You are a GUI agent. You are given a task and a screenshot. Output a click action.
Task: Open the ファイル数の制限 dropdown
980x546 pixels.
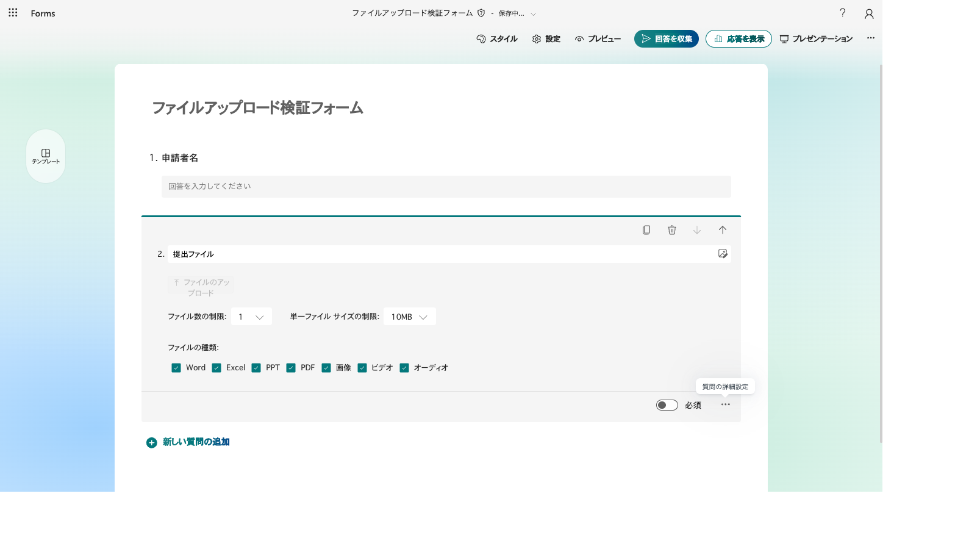(x=251, y=317)
